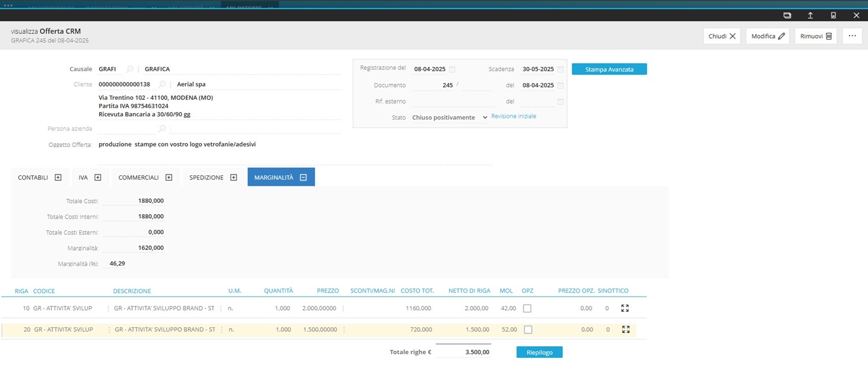
Task: Tick the OPZ checkbox on row 10
Action: (527, 308)
